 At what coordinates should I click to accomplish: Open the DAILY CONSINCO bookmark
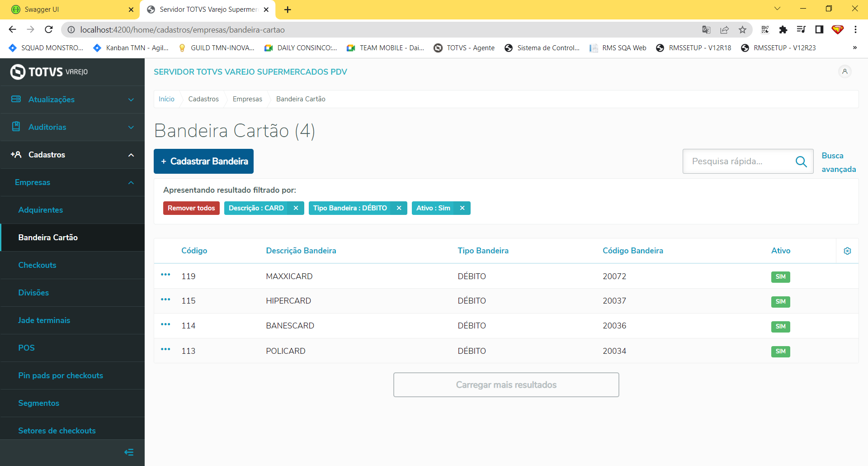[301, 48]
